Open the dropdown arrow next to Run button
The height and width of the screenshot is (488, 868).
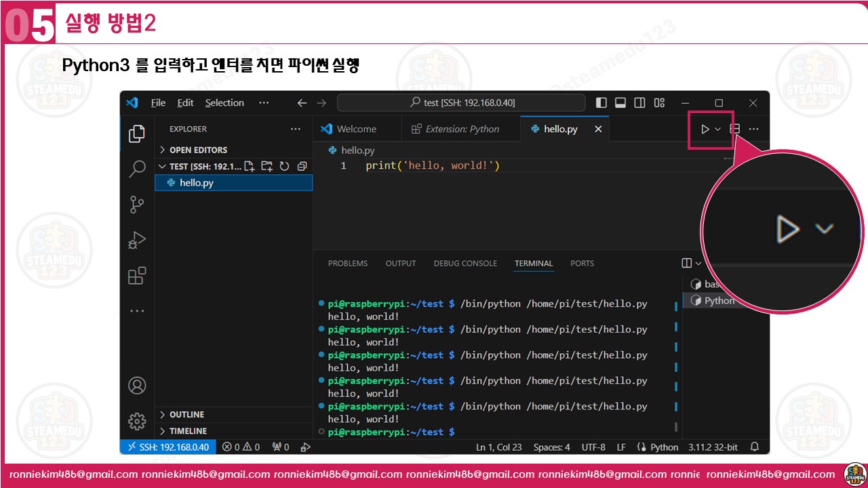(x=717, y=129)
